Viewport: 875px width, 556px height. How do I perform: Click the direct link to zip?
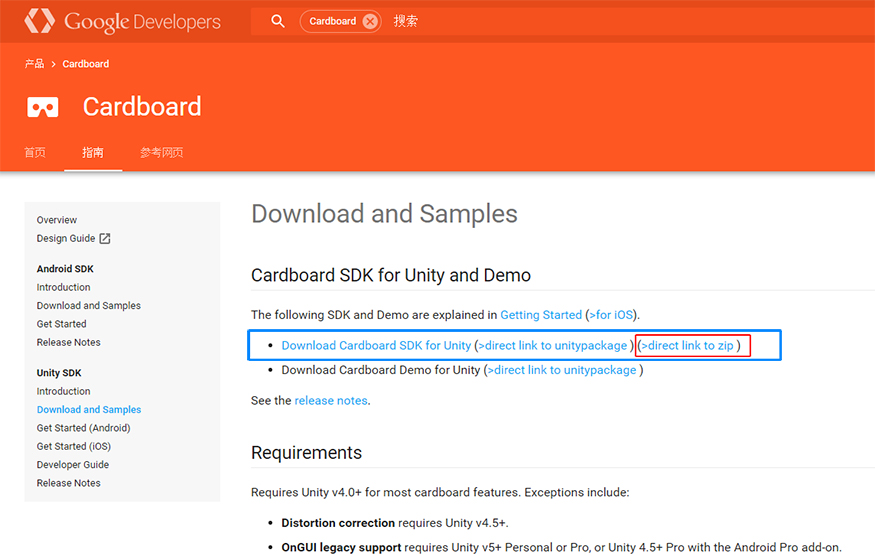pos(687,346)
